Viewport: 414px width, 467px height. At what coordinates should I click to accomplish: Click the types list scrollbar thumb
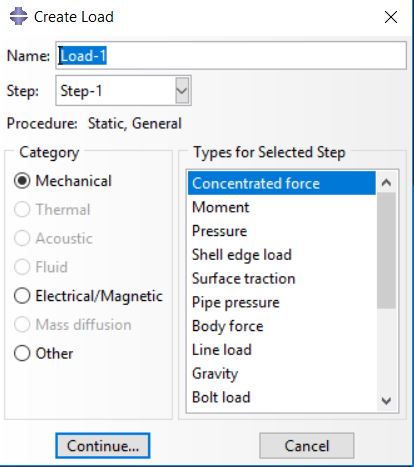[x=386, y=251]
